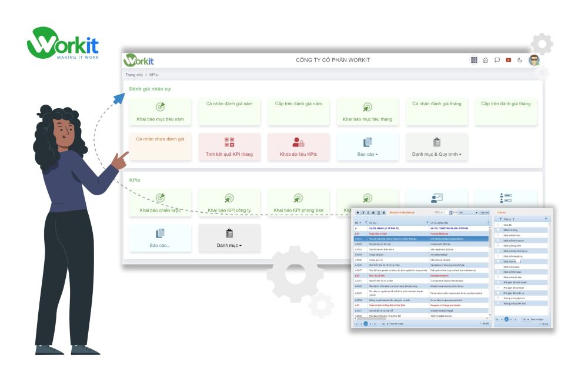Toggle the 'Toàn đội' checkbox
This screenshot has height=375, width=588.
(497, 225)
